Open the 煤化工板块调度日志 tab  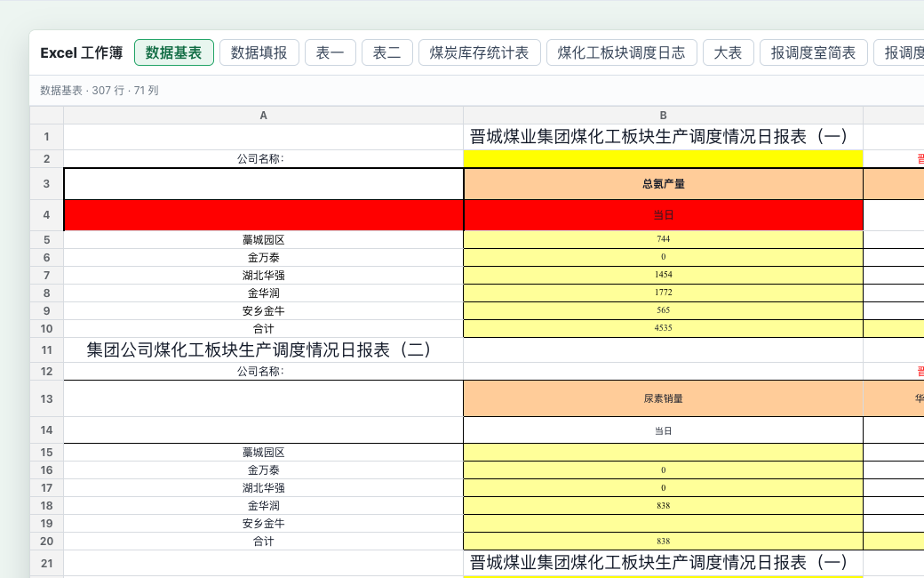pyautogui.click(x=622, y=52)
